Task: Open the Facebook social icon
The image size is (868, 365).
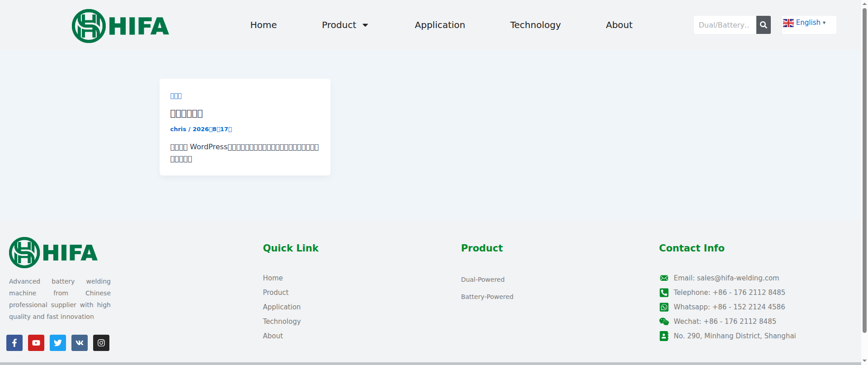Action: point(14,343)
